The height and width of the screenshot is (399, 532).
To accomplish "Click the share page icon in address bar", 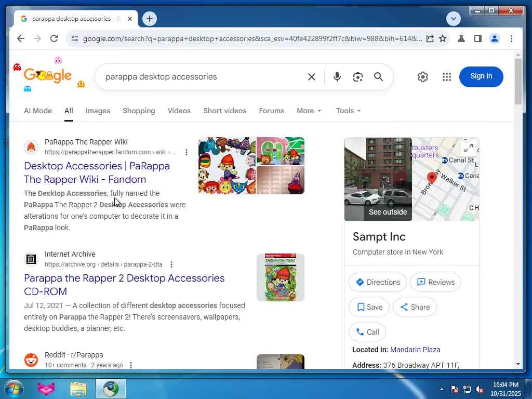I will click(x=430, y=38).
